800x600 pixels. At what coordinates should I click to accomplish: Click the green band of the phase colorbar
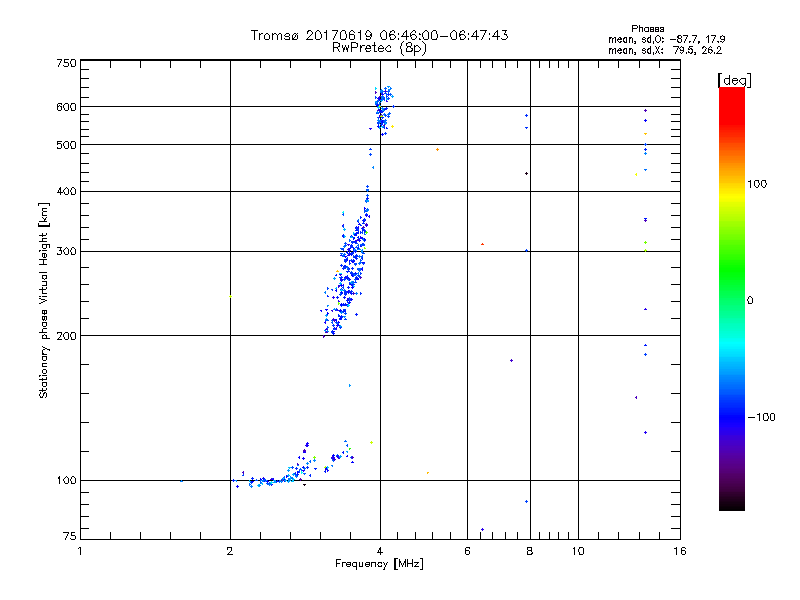pos(732,270)
